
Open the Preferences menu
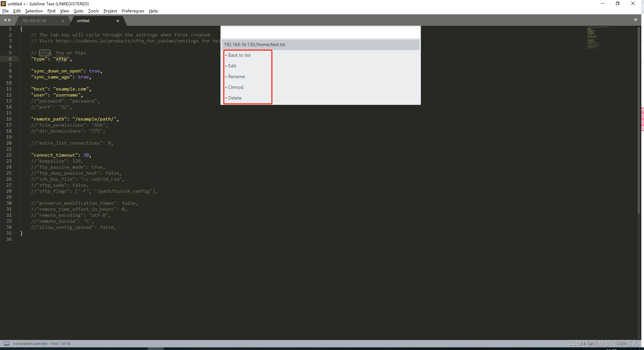pyautogui.click(x=133, y=11)
